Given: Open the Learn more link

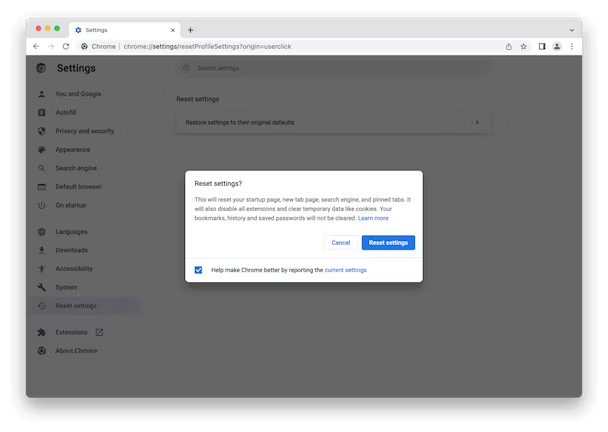Looking at the screenshot, I should click(x=373, y=218).
